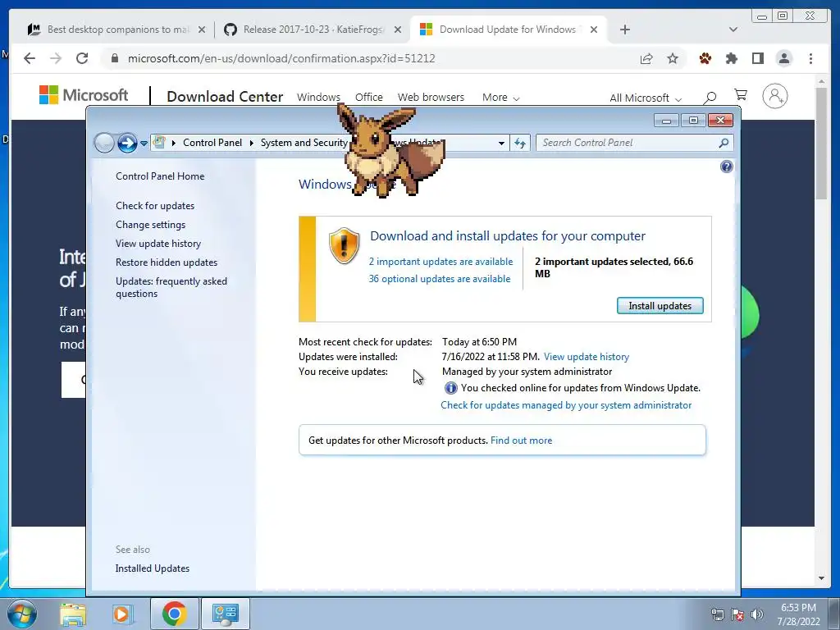The width and height of the screenshot is (840, 630).
Task: Open a new Chrome tab
Action: [624, 30]
